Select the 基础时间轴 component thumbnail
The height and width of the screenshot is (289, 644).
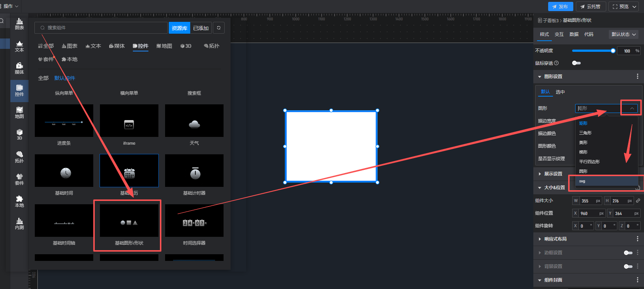[64, 221]
